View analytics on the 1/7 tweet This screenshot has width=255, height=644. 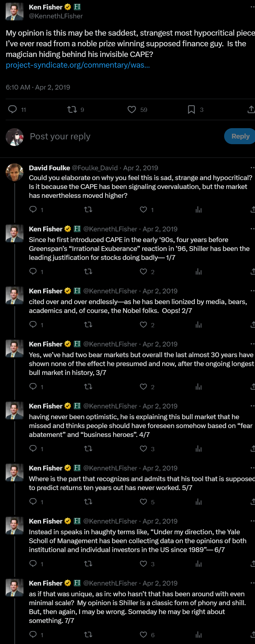click(199, 271)
